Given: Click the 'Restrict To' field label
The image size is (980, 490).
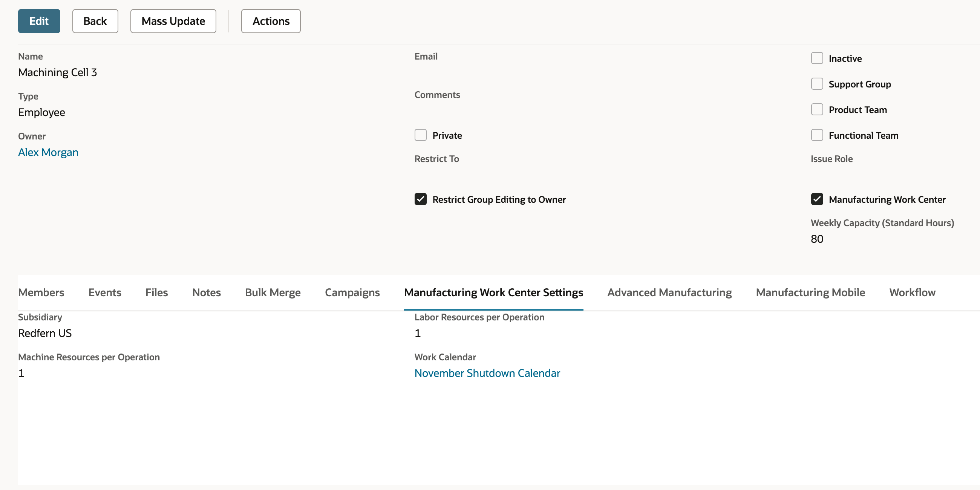Looking at the screenshot, I should 437,159.
